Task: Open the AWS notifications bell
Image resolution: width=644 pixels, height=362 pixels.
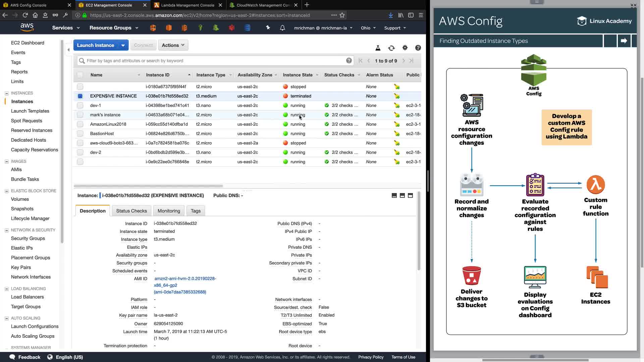Action: (x=282, y=28)
